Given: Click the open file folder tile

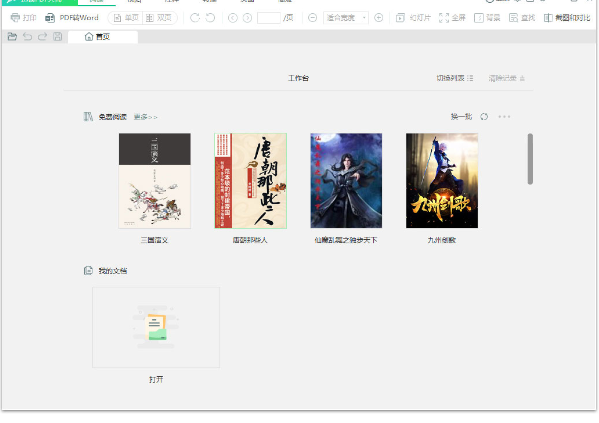Looking at the screenshot, I should 156,327.
